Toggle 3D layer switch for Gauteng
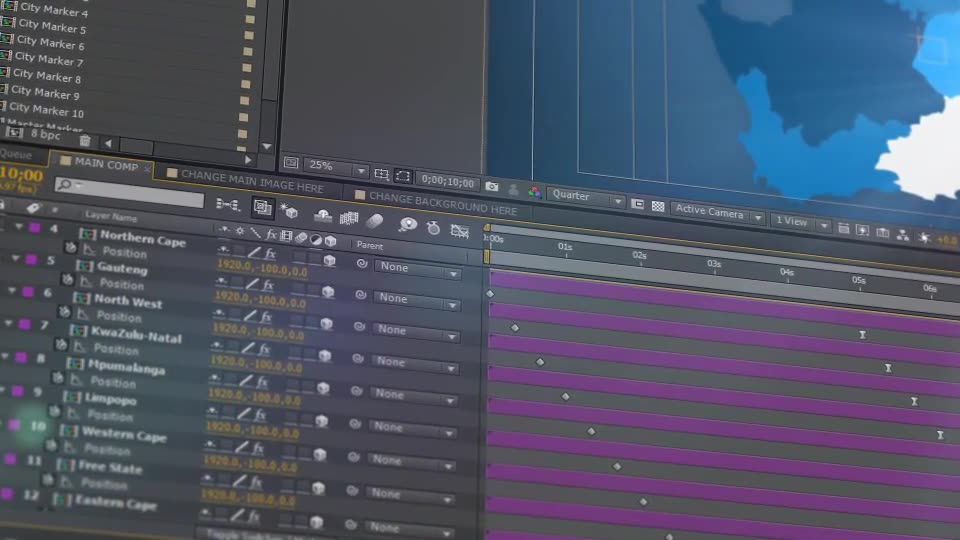This screenshot has height=540, width=960. click(328, 291)
